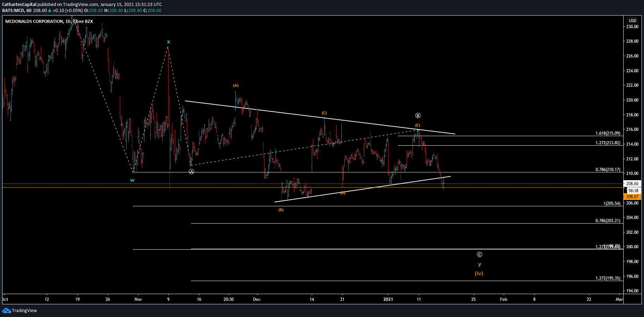Click 230.00 on the price axis

(632, 27)
